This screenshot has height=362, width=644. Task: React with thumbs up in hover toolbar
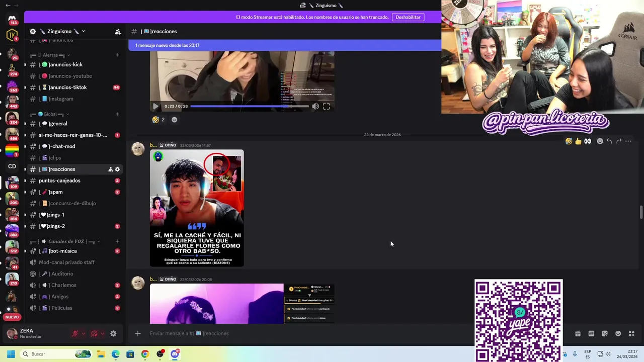pyautogui.click(x=578, y=141)
